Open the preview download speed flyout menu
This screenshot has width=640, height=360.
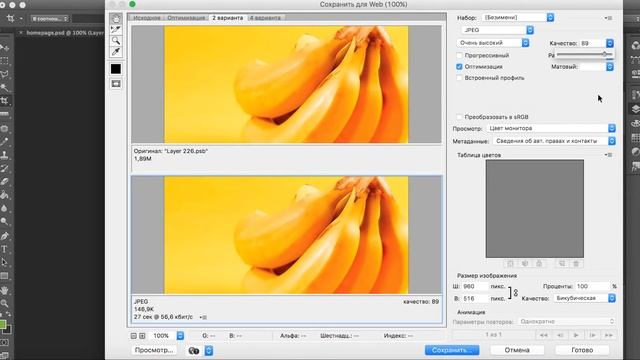click(x=203, y=317)
